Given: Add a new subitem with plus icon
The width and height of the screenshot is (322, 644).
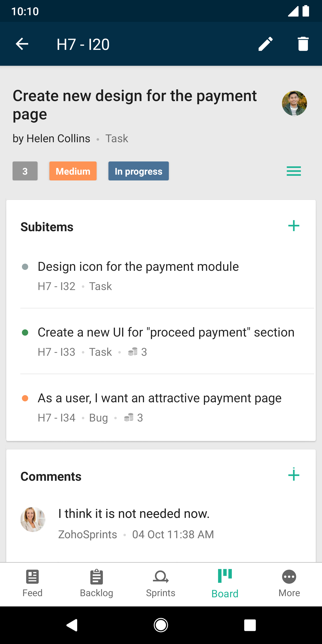Looking at the screenshot, I should click(x=294, y=226).
